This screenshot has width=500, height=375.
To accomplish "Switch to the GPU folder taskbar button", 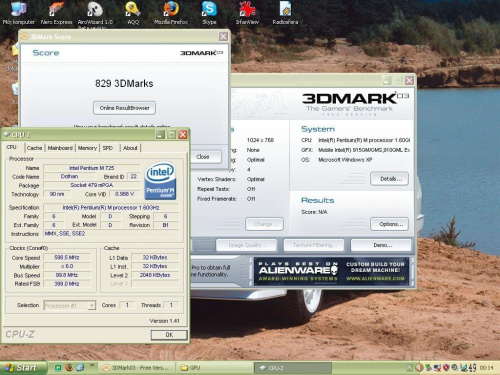I will pyautogui.click(x=213, y=368).
